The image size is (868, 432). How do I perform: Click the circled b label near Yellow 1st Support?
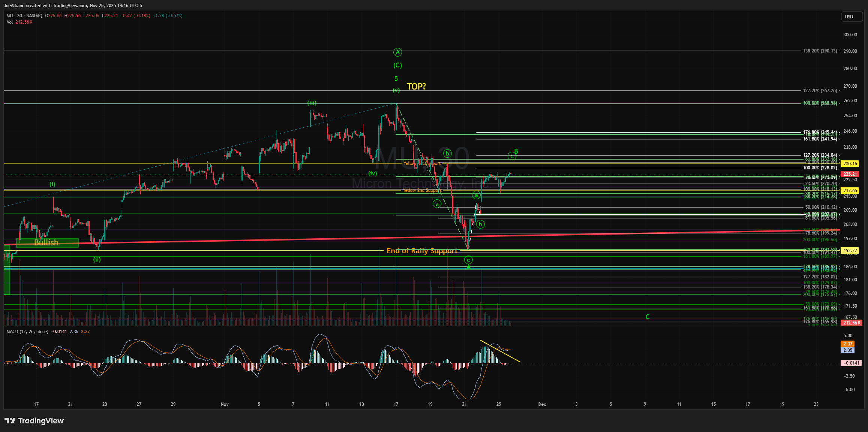click(447, 154)
